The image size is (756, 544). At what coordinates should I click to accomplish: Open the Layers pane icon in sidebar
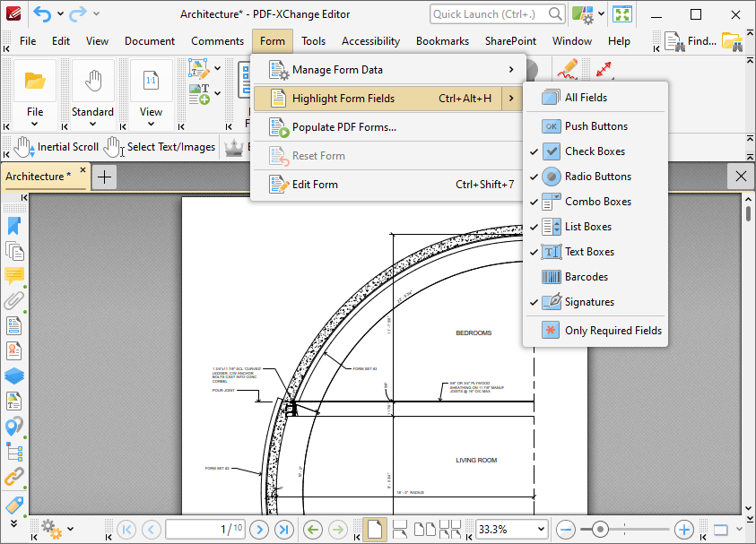(14, 376)
